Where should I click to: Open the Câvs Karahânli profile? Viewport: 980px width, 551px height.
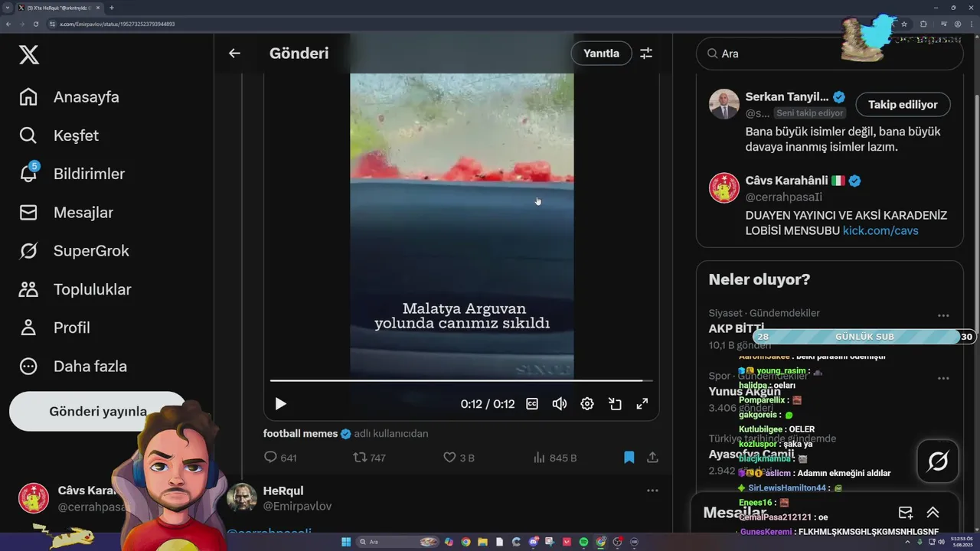tap(786, 181)
